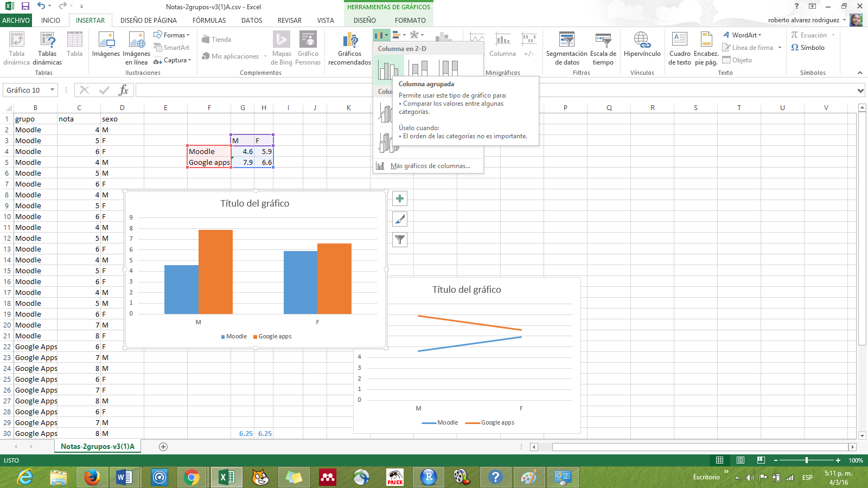
Task: Expand the formula bar
Action: point(861,91)
